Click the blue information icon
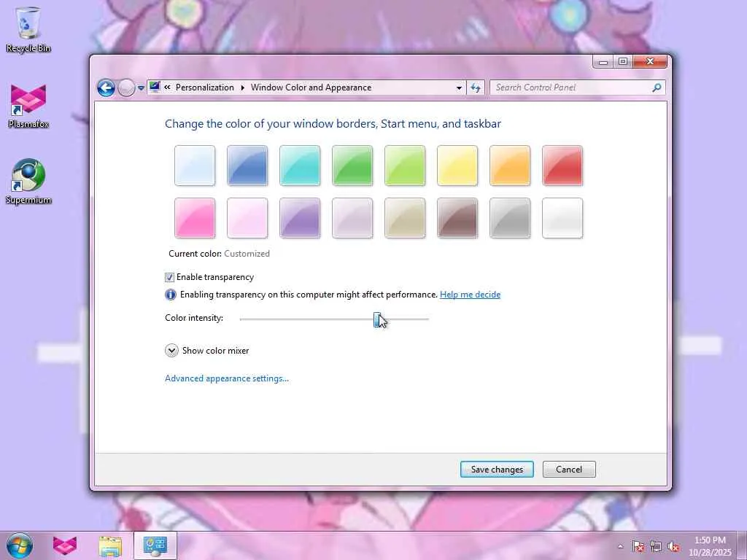The image size is (747, 560). point(171,295)
